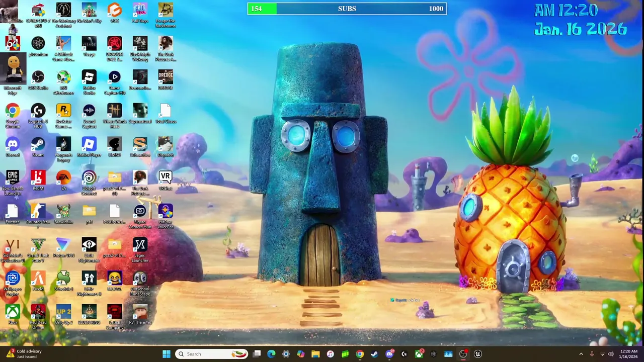The height and width of the screenshot is (362, 644).
Task: Click the EA app desktop icon
Action: [63, 181]
